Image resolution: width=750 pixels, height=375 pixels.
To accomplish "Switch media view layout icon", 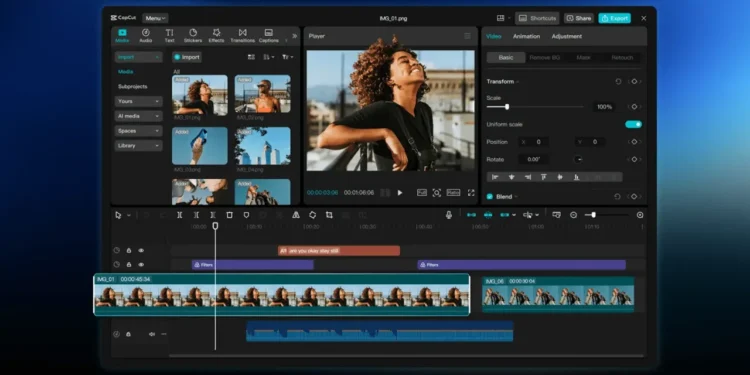I will pos(251,57).
